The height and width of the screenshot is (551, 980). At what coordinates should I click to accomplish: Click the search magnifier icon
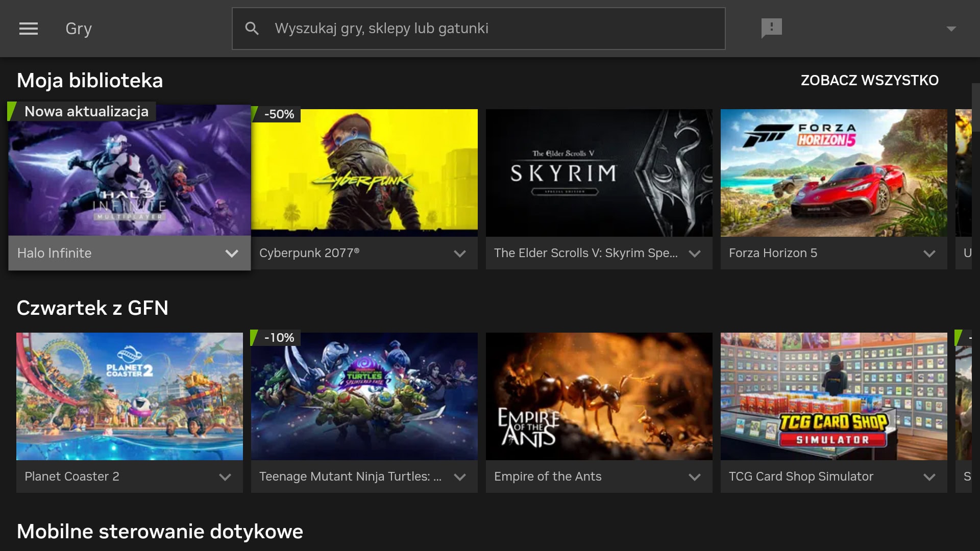tap(252, 29)
